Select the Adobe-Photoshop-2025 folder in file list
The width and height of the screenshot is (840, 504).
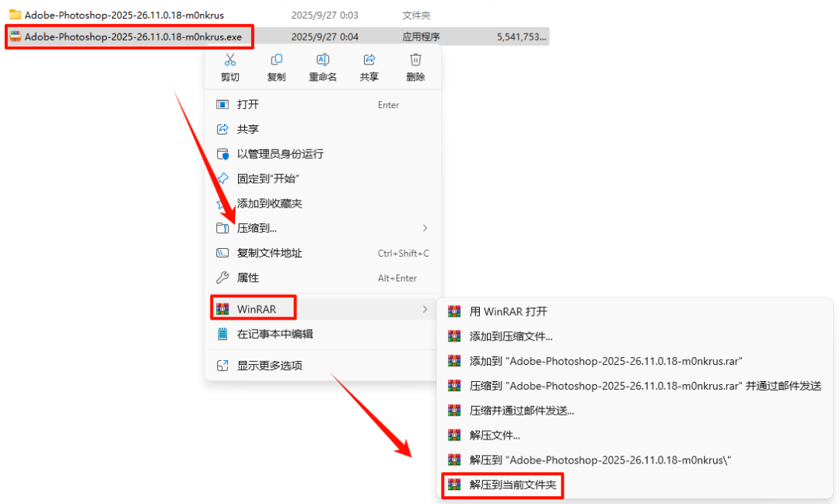tap(124, 15)
